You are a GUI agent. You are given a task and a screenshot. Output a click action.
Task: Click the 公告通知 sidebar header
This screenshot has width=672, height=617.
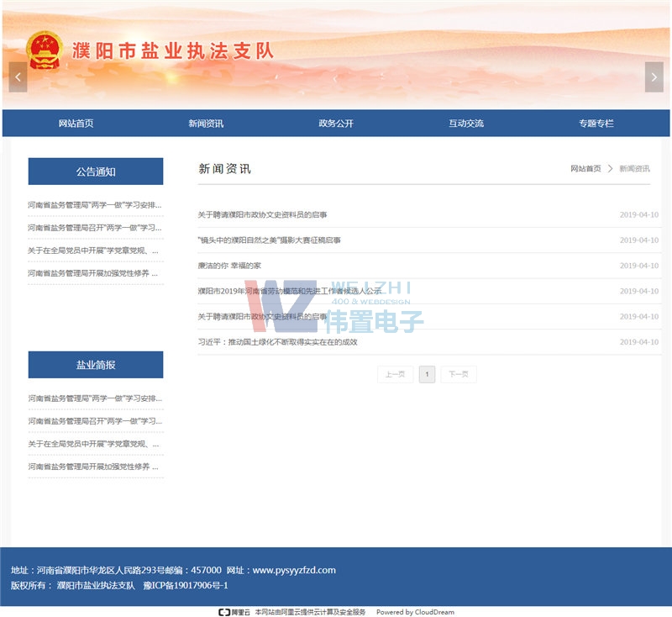coord(96,171)
